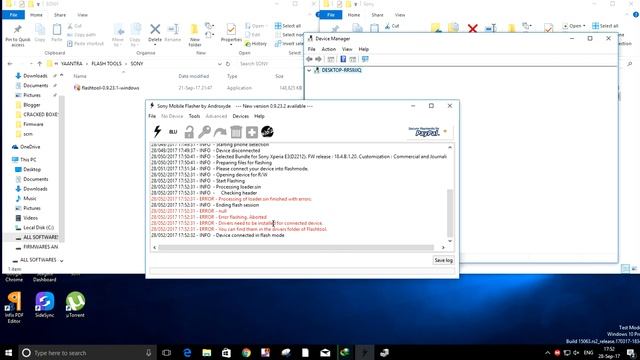The image size is (640, 360).
Task: Click the uTorrent desktop shortcut
Action: pos(75,305)
